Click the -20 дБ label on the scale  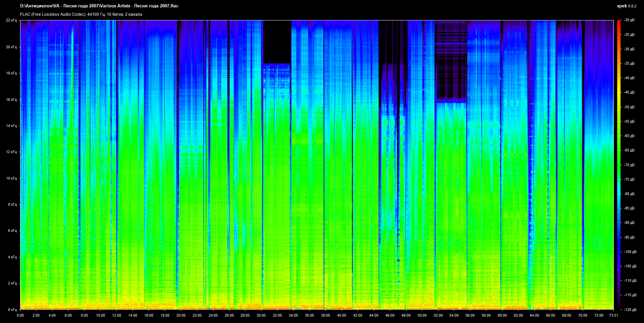click(x=629, y=20)
